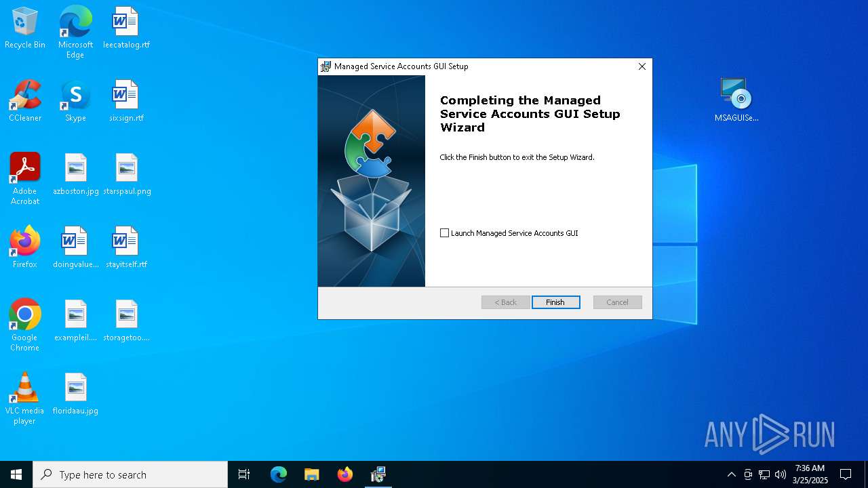Open File Explorer from taskbar
The width and height of the screenshot is (868, 488).
(x=312, y=474)
